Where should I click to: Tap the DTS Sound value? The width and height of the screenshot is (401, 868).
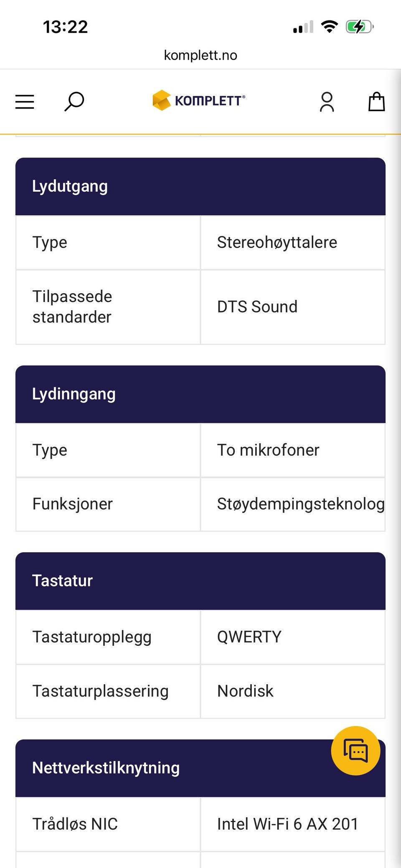click(257, 307)
